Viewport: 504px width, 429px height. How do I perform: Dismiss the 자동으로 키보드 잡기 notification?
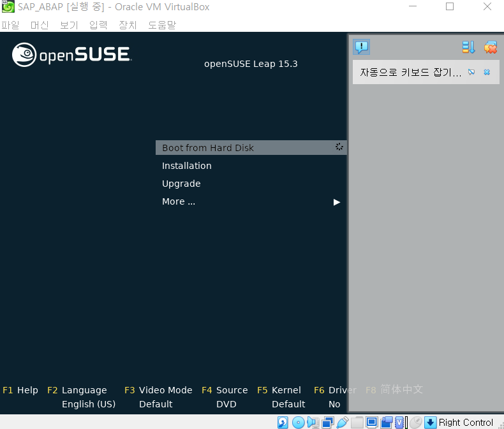pos(487,72)
